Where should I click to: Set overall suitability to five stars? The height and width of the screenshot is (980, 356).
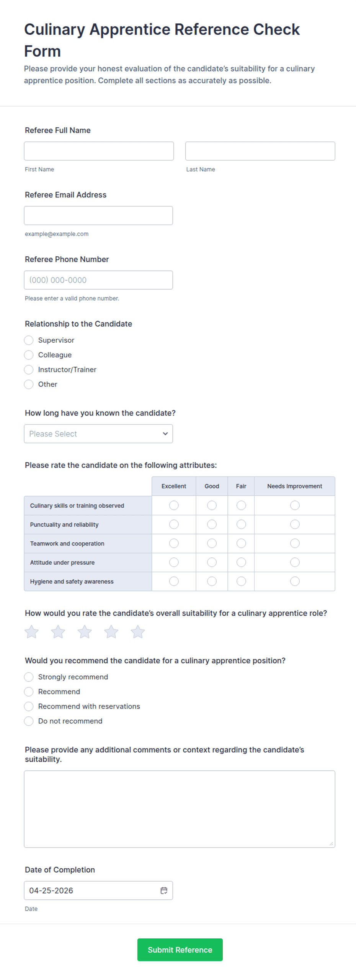point(137,632)
